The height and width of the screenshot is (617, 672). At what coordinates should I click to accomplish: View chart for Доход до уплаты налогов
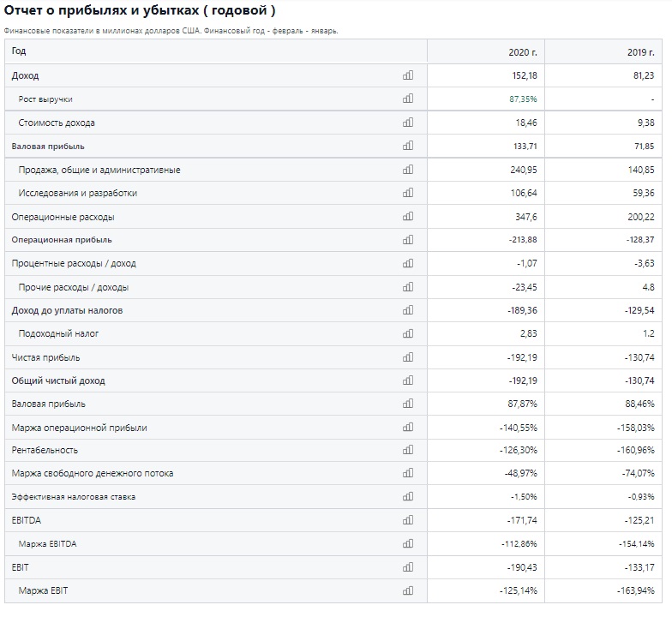pyautogui.click(x=408, y=310)
